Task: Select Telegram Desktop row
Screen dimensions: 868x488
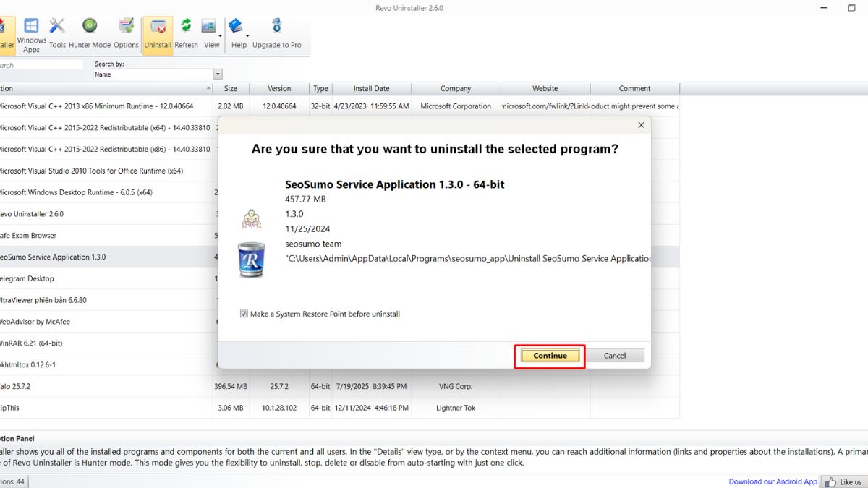Action: click(x=109, y=278)
